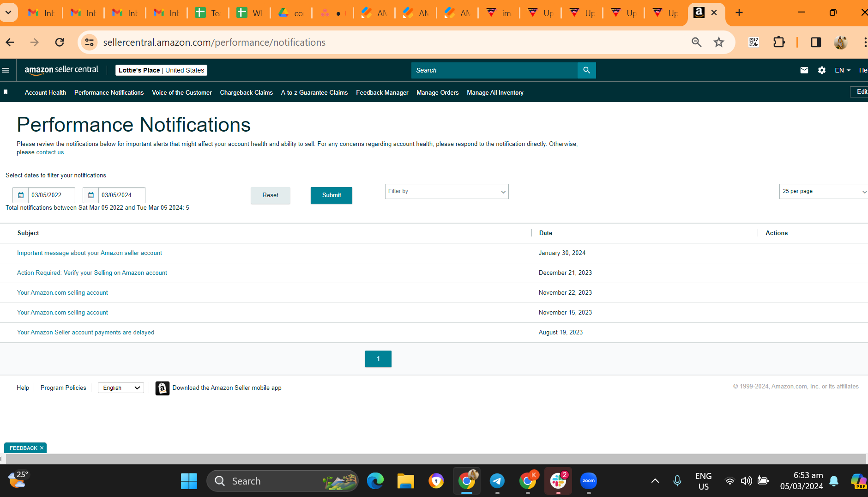Focus the Seller Central Search box
Image resolution: width=868 pixels, height=497 pixels.
point(494,70)
